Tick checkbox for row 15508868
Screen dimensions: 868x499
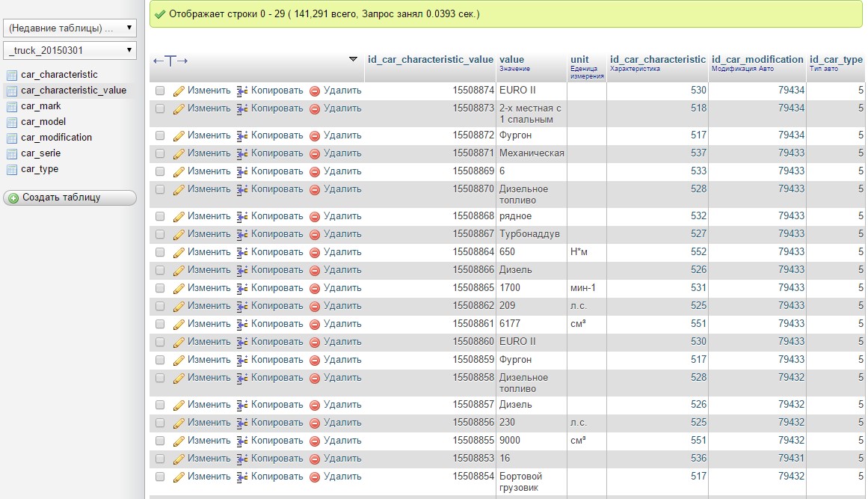(x=160, y=216)
